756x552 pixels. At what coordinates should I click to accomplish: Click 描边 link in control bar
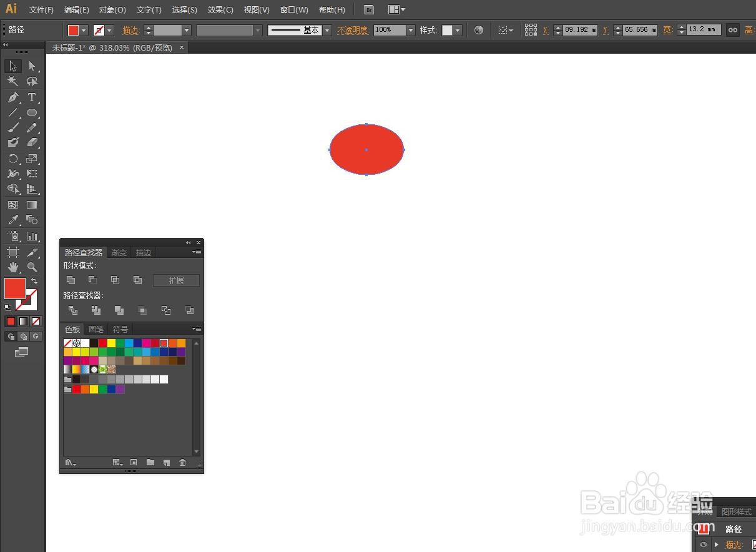pyautogui.click(x=131, y=30)
